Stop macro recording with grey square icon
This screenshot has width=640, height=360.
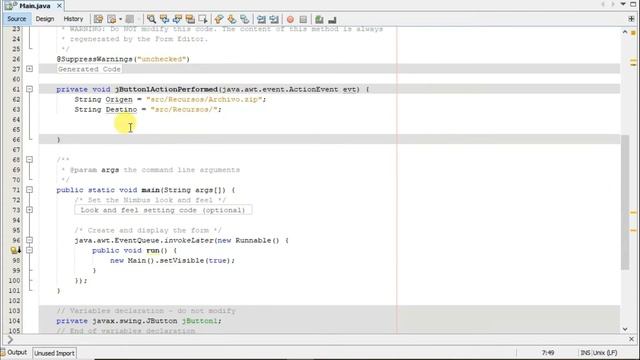[x=303, y=19]
